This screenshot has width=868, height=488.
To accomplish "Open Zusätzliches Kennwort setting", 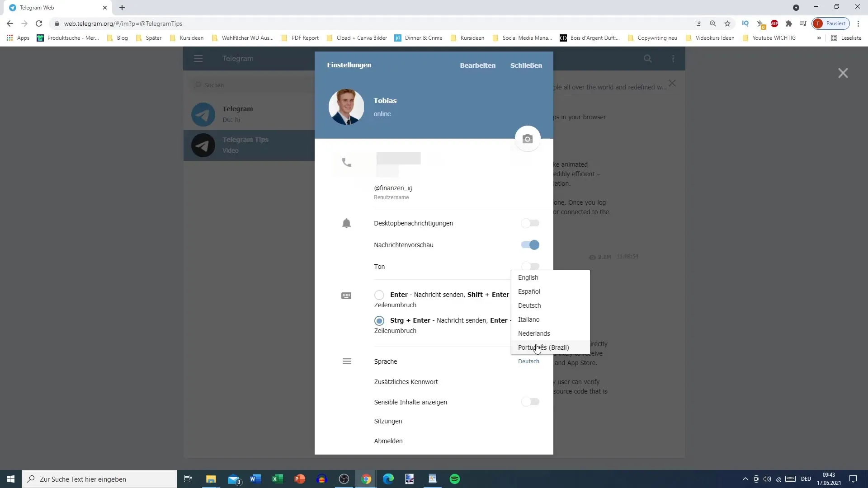I will coord(406,382).
